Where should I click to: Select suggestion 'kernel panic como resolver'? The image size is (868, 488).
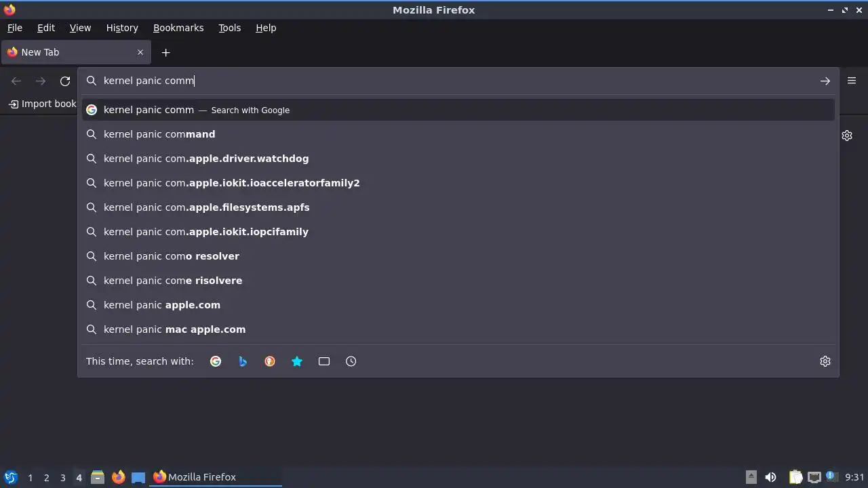458,256
